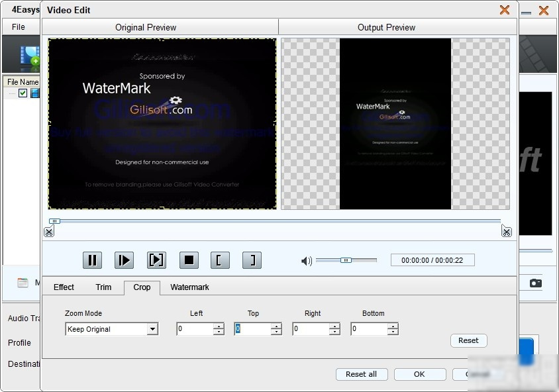Pause the video playback

tap(92, 260)
